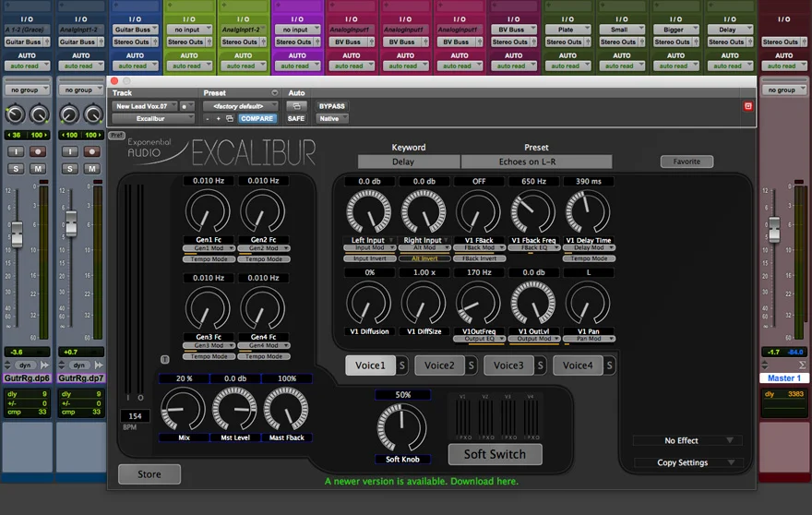This screenshot has height=515, width=812.
Task: Click the newer version download link
Action: coord(422,482)
